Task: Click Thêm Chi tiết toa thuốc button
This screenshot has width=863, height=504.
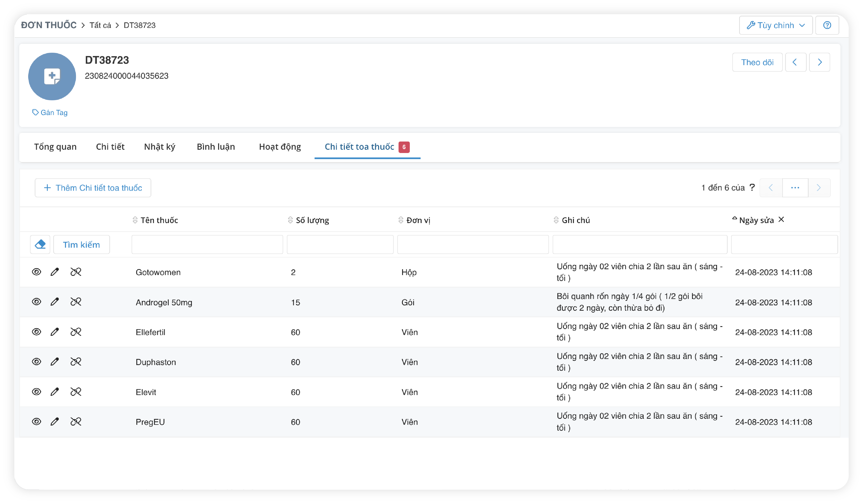Action: click(x=93, y=188)
